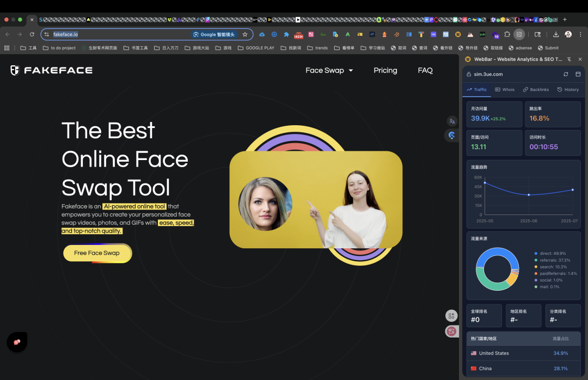Click the hero face swap image card
The image size is (588, 380).
pos(316,199)
